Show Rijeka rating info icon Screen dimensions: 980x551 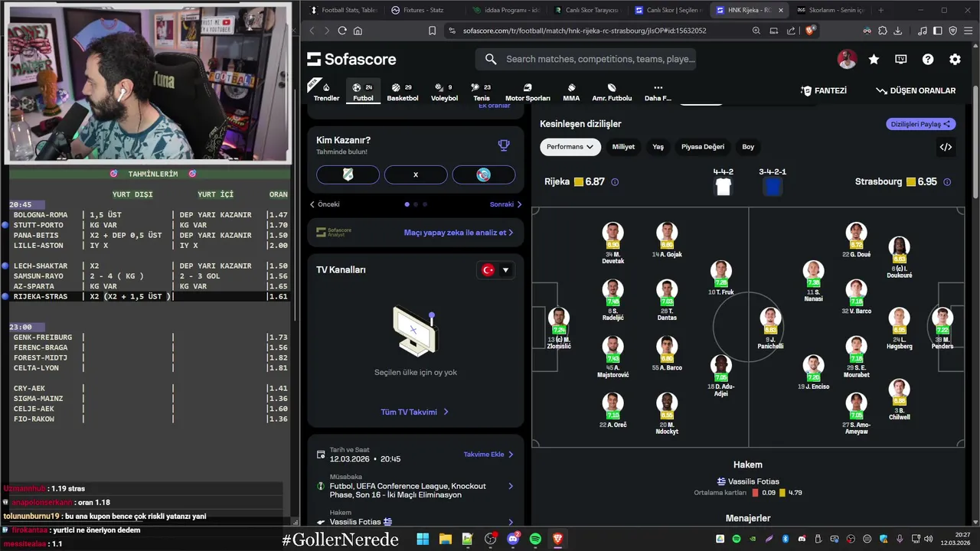[615, 182]
